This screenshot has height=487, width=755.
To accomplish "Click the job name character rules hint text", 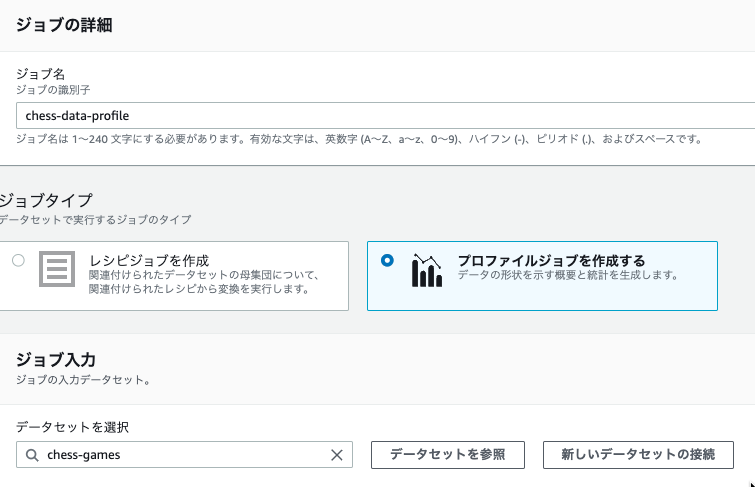I will coord(359,139).
